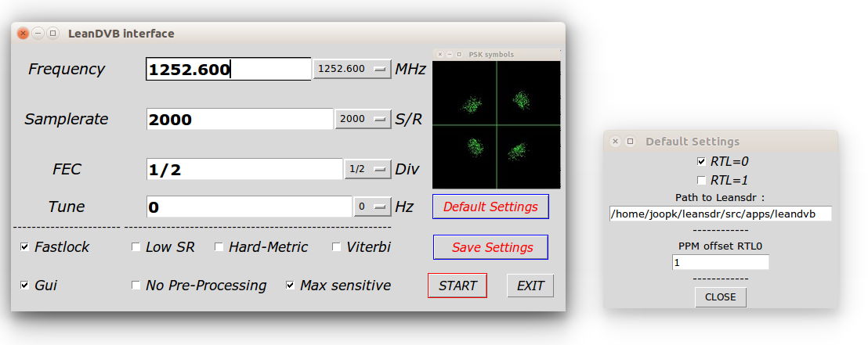Screen dimensions: 868x345
Task: Turn off Max sensitive checkbox
Action: point(290,286)
